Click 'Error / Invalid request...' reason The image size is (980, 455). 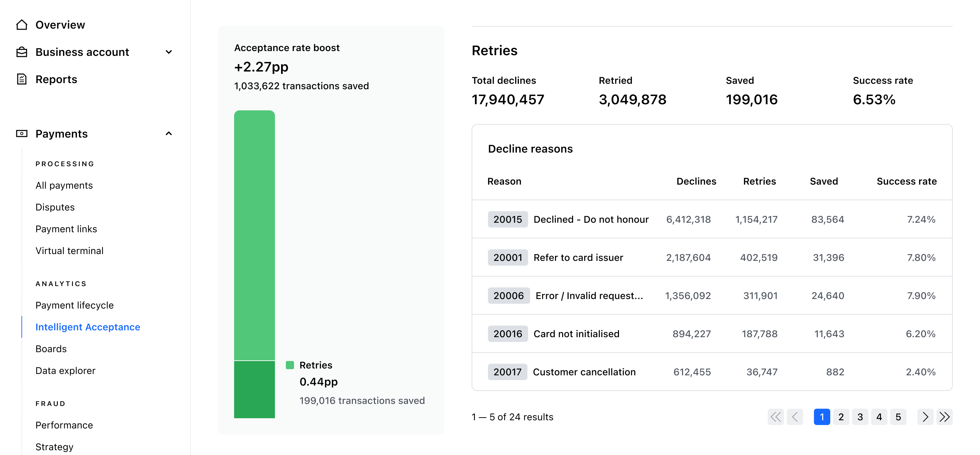click(589, 296)
